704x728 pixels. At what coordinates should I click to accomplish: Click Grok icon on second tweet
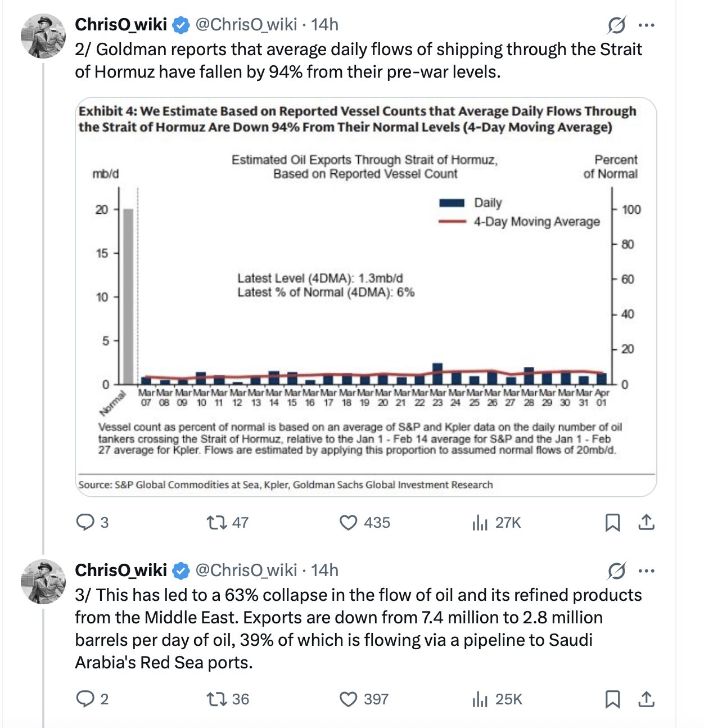click(x=617, y=571)
